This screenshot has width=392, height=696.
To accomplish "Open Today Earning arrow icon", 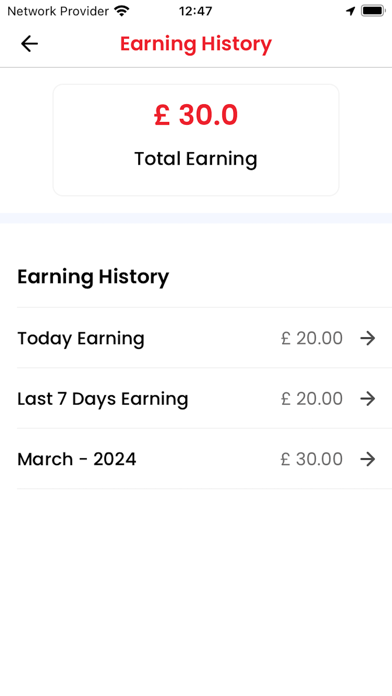I will point(368,339).
